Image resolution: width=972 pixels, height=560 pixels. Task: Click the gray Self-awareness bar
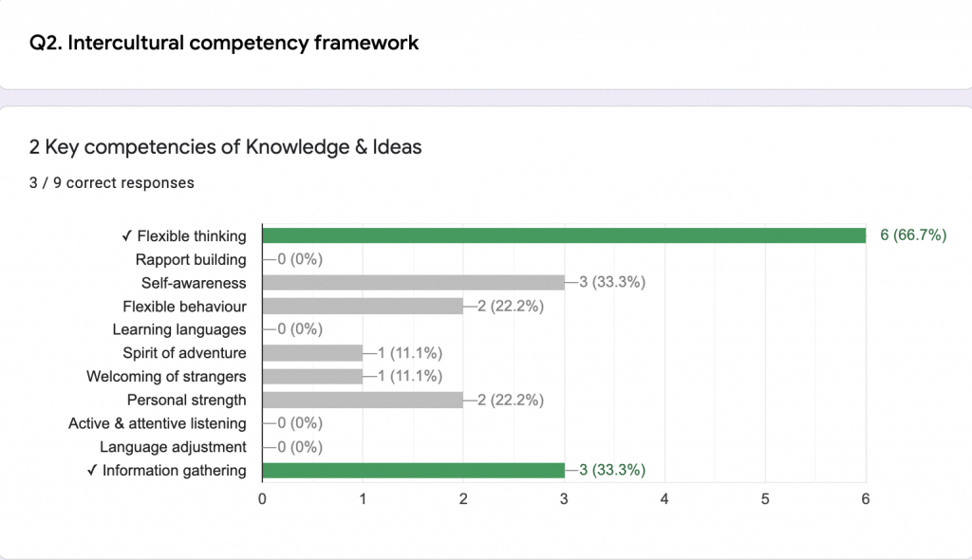coord(413,283)
